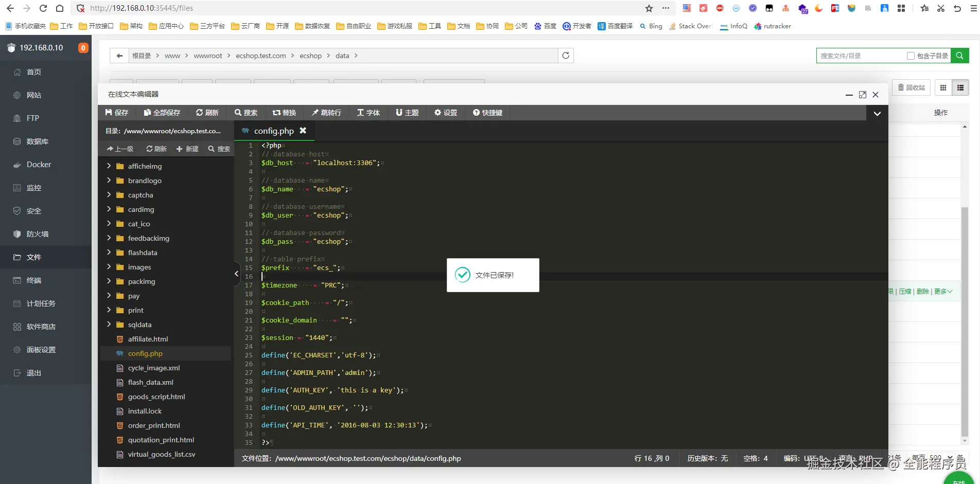Open the 主题 theme selector
The height and width of the screenshot is (484, 980).
click(407, 113)
